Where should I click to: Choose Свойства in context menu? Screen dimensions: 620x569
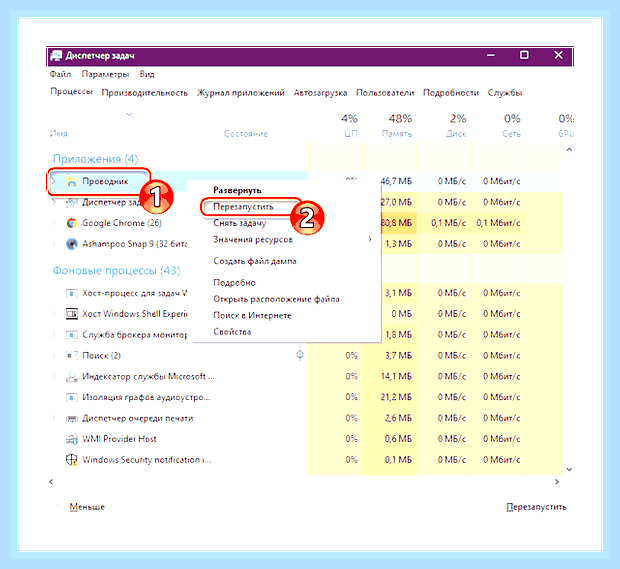232,332
